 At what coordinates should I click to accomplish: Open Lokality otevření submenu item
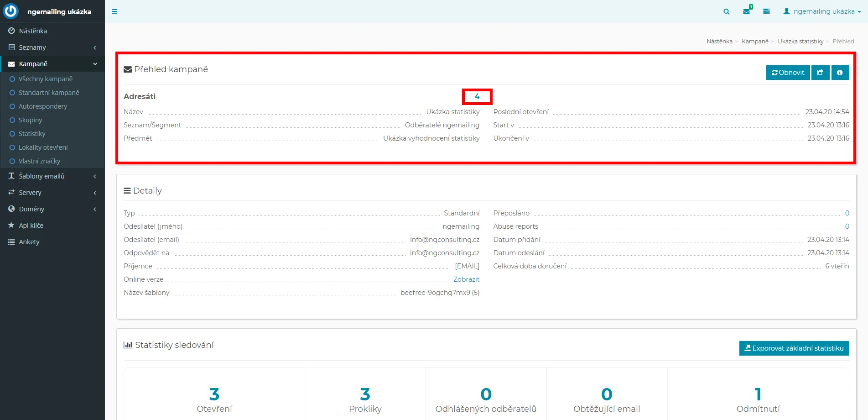tap(43, 147)
